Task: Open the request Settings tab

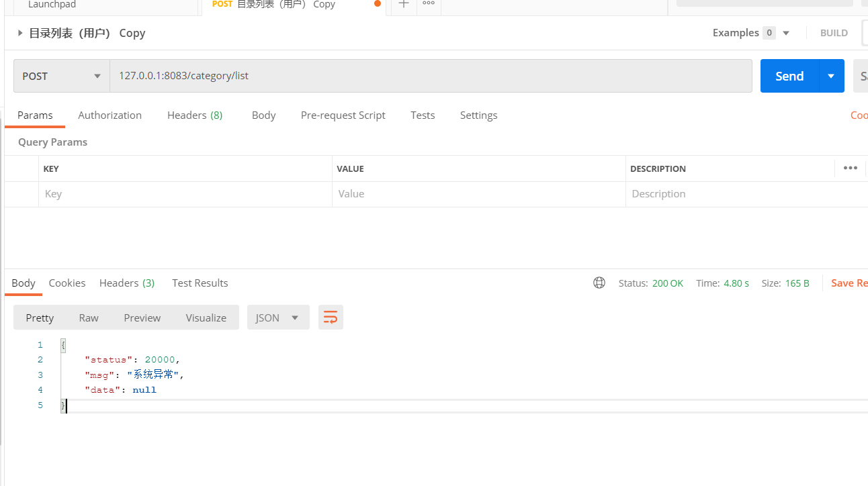Action: tap(478, 115)
